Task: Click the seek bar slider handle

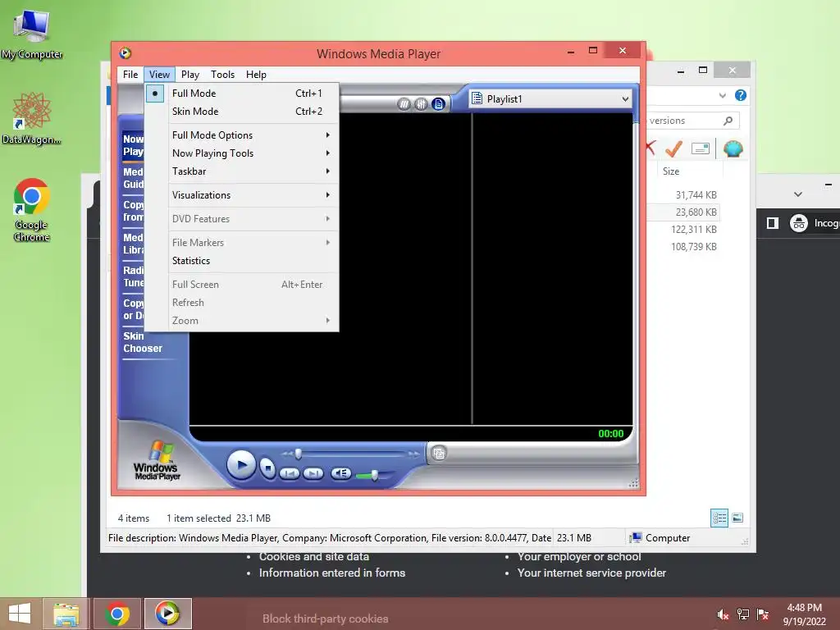Action: [299, 454]
